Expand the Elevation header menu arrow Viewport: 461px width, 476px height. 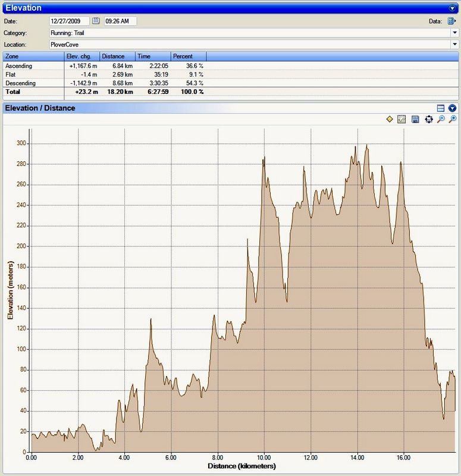click(x=453, y=8)
